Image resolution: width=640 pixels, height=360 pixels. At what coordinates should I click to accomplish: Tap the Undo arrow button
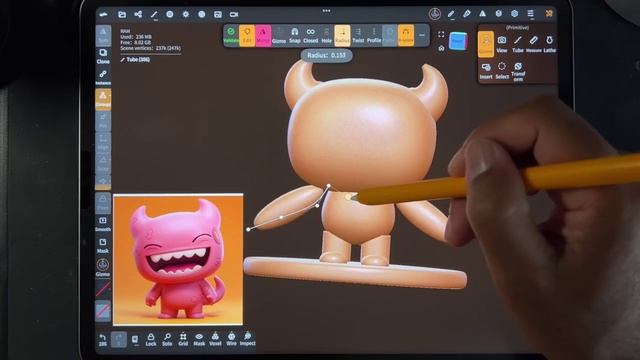click(103, 339)
